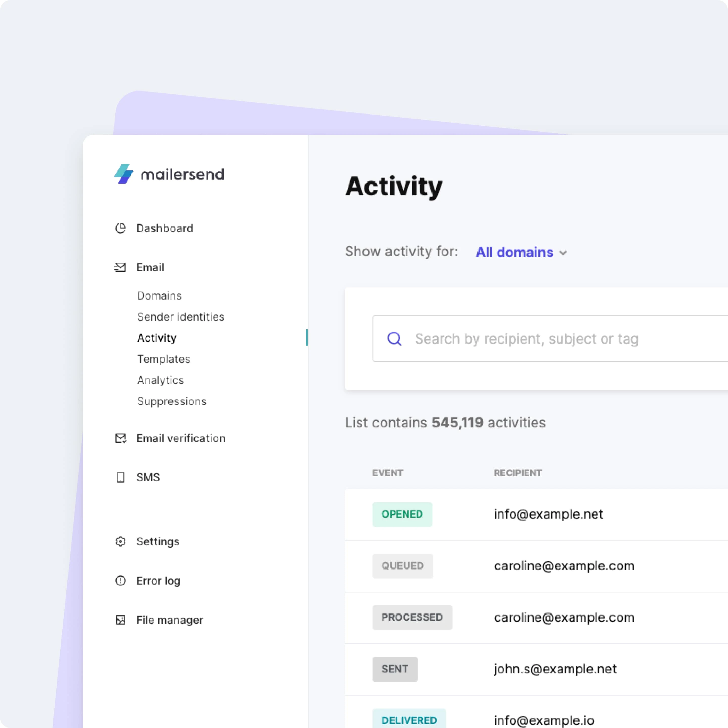This screenshot has height=728, width=728.
Task: Click the chevron next to All domains
Action: (563, 253)
